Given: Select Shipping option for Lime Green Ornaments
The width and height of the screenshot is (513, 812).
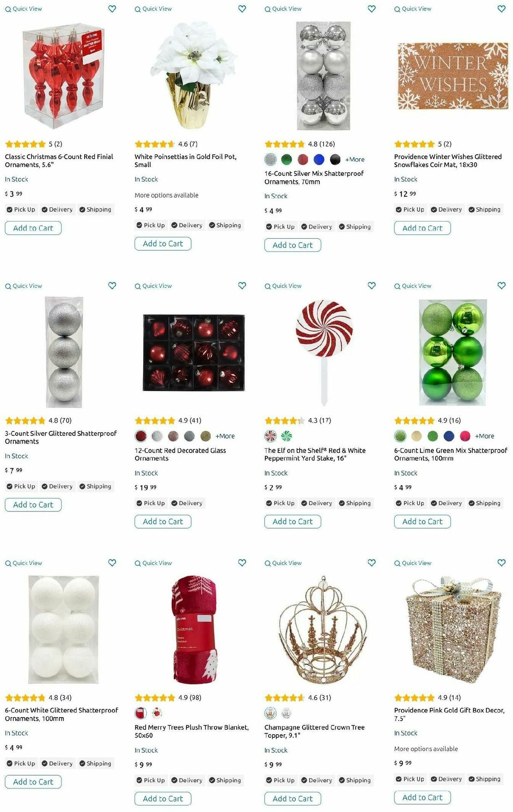Looking at the screenshot, I should tap(484, 503).
